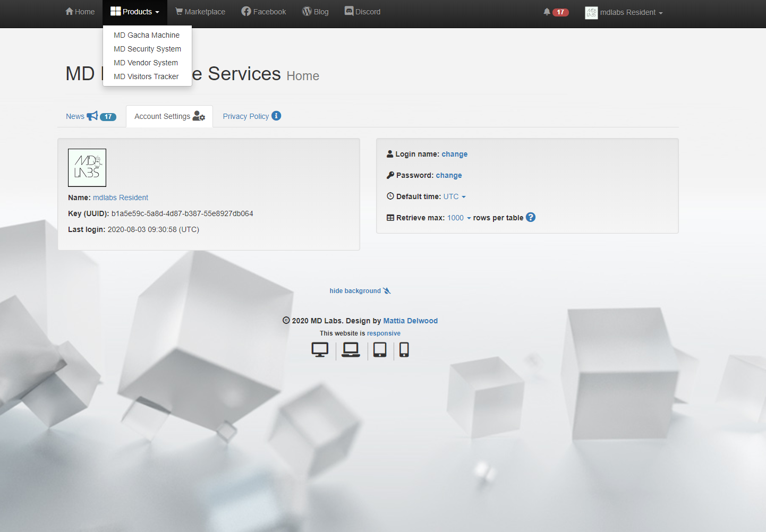This screenshot has height=532, width=766.
Task: Click the notification bell with 17 alerts
Action: (546, 11)
